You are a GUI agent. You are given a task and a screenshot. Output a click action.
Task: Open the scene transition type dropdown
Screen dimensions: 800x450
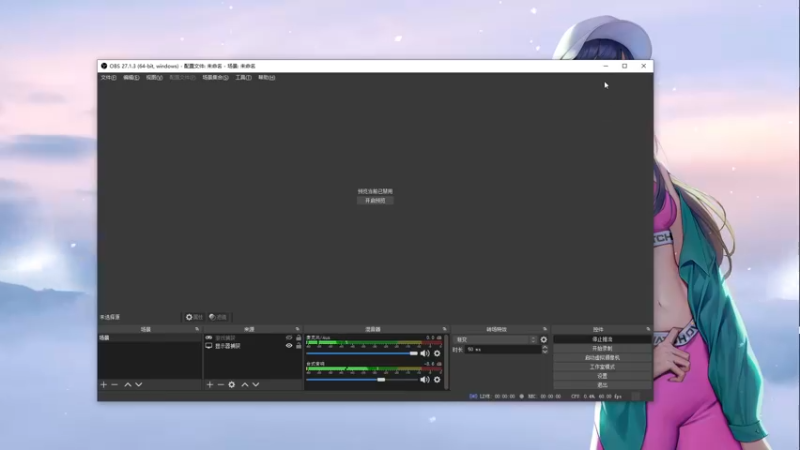point(495,340)
